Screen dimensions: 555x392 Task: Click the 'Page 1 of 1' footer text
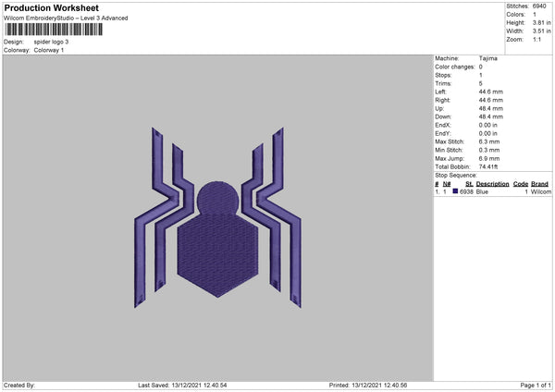pyautogui.click(x=536, y=385)
